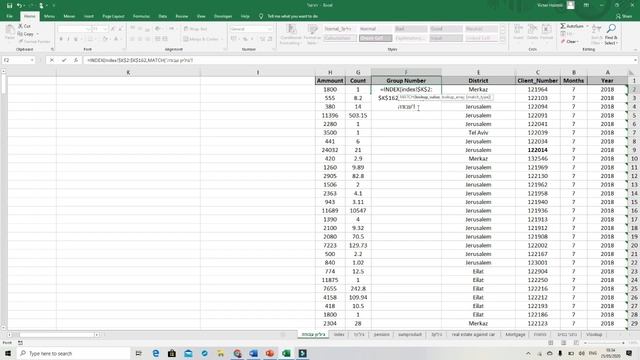Open the Clipboard pane launcher
The width and height of the screenshot is (640, 360).
(x=52, y=49)
